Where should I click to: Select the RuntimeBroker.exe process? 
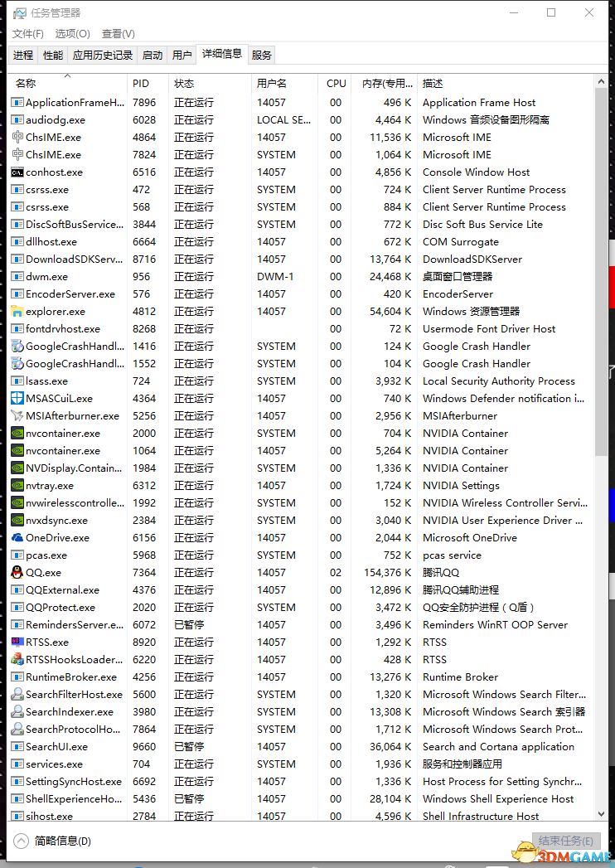click(x=301, y=677)
